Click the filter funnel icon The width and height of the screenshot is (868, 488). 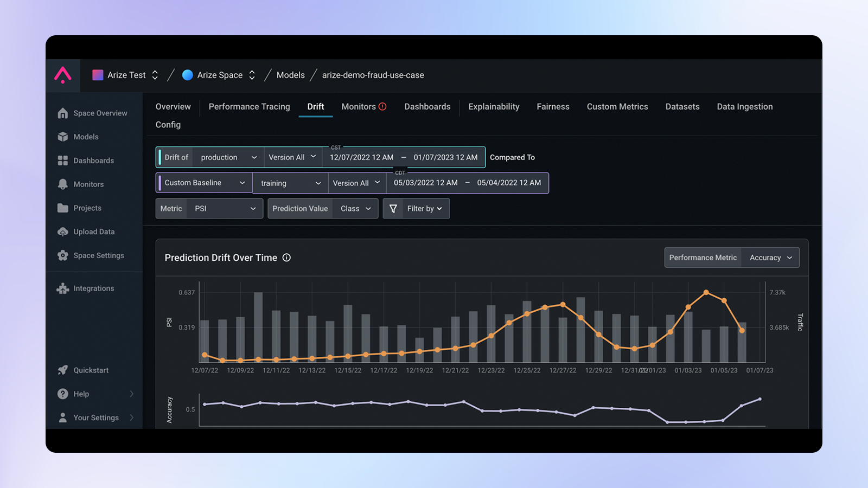pos(393,208)
